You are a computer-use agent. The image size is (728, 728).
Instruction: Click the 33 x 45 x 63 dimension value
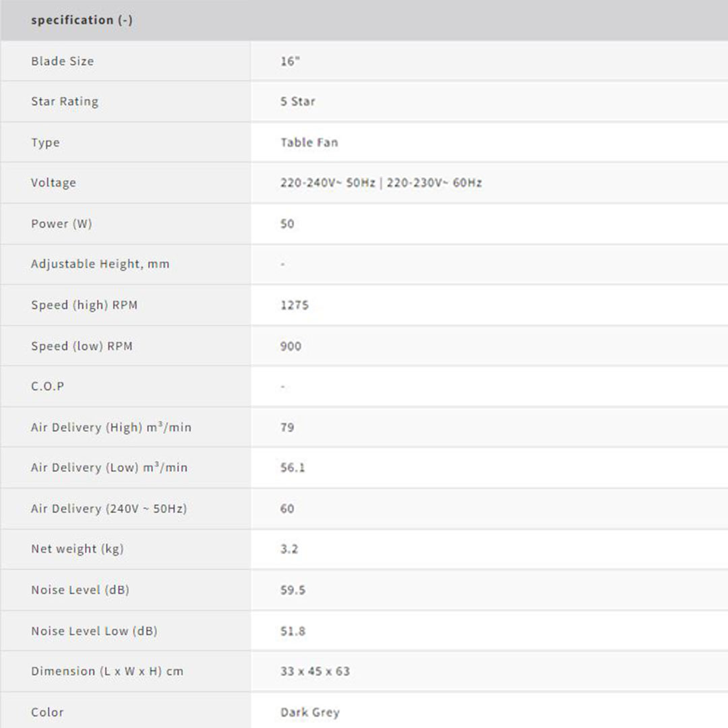click(315, 671)
